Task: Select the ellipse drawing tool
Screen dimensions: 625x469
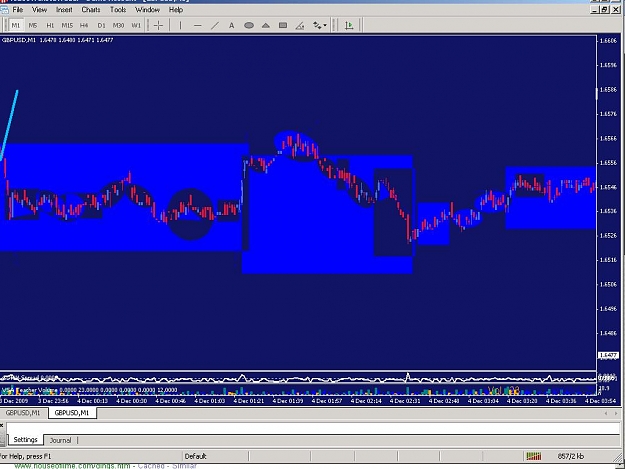Action: pos(249,26)
